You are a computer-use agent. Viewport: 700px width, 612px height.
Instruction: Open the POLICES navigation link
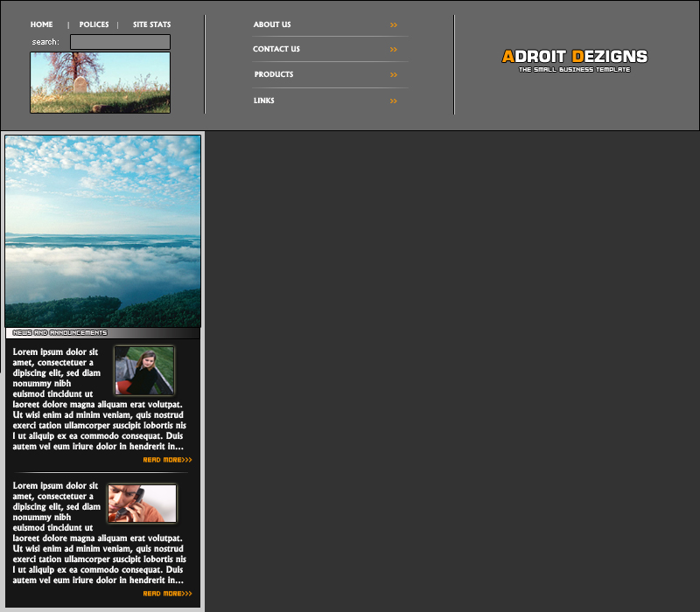click(94, 24)
